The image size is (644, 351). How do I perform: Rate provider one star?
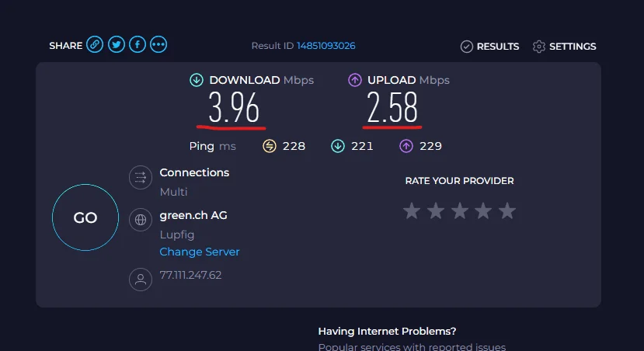(412, 211)
